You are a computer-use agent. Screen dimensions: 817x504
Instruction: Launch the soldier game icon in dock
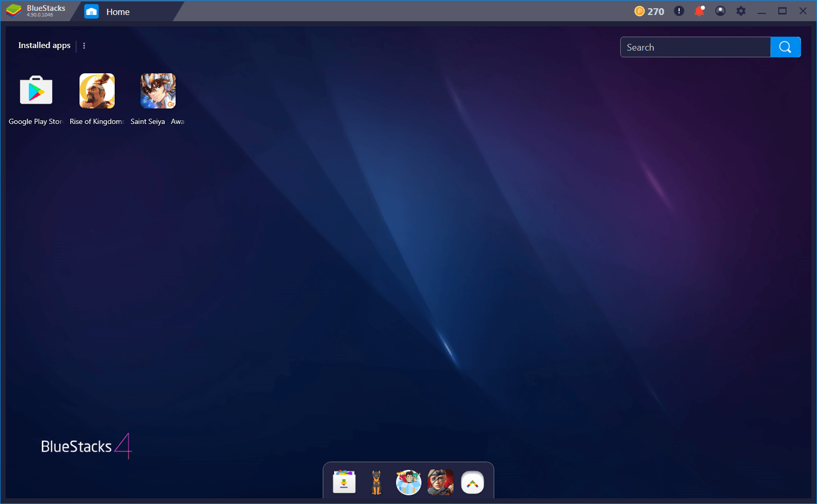pyautogui.click(x=441, y=482)
